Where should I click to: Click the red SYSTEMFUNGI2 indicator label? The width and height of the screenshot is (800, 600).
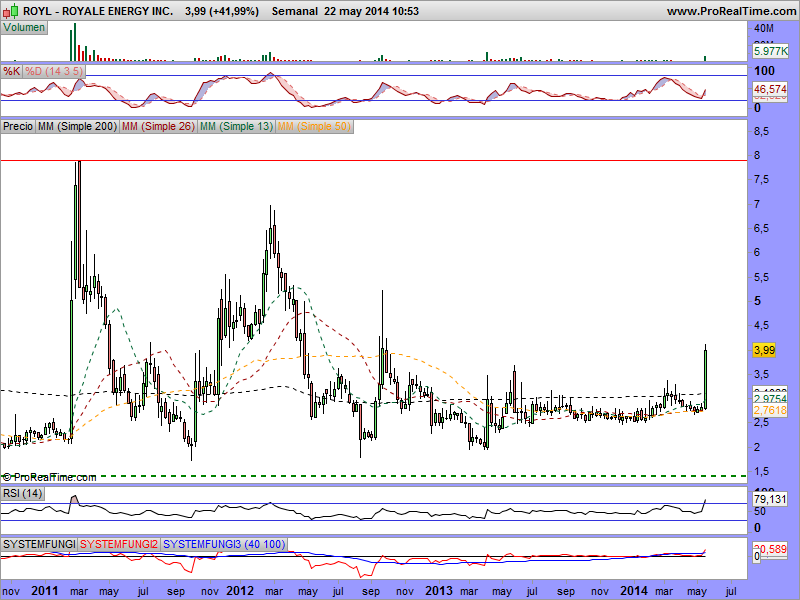[x=119, y=544]
